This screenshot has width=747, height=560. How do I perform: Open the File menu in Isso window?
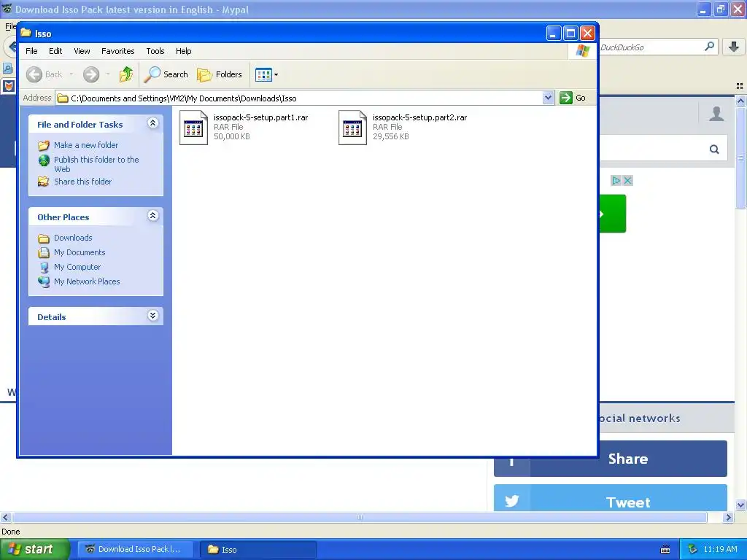coord(31,51)
